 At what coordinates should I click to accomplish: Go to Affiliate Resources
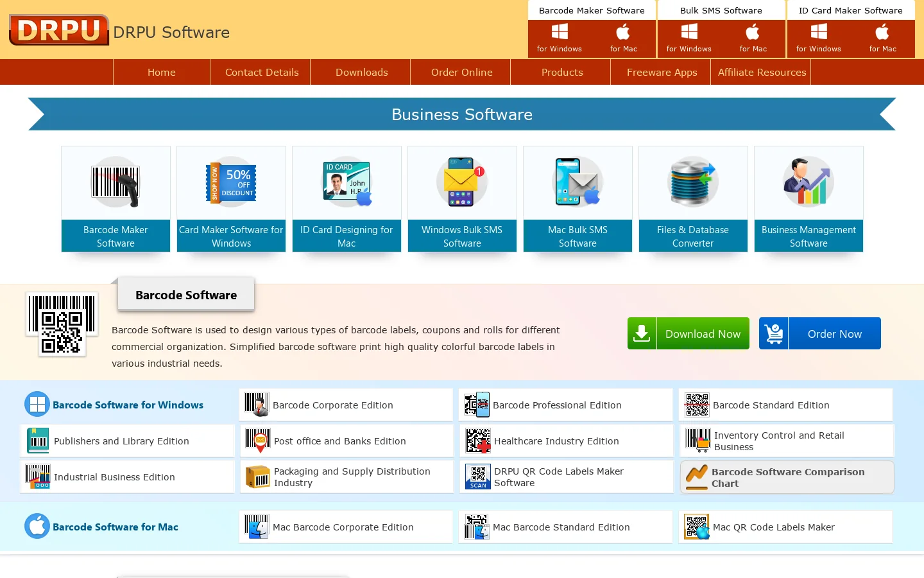point(762,72)
